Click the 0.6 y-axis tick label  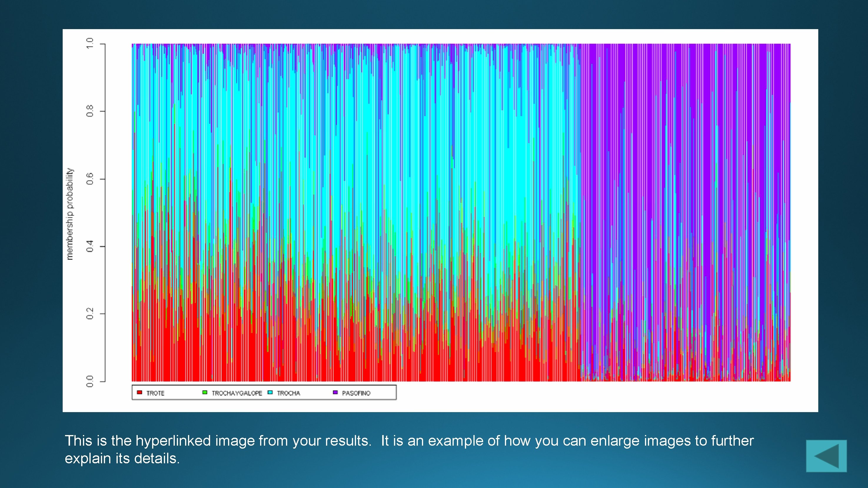click(90, 179)
